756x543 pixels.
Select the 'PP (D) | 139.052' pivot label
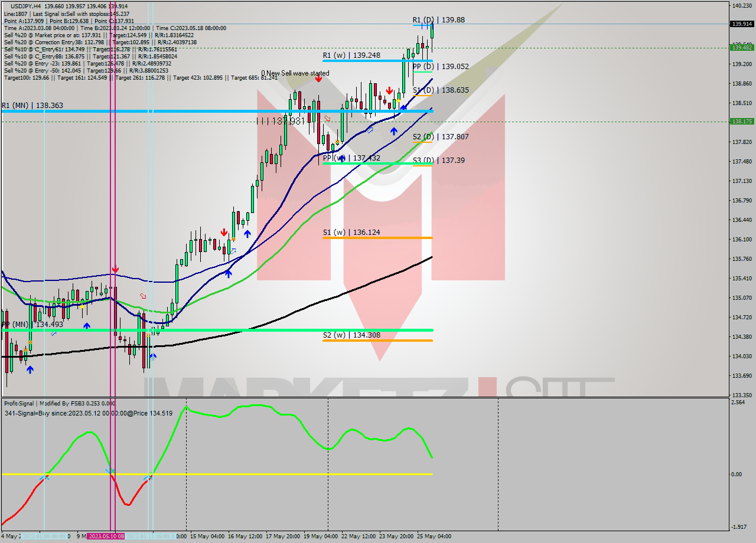pyautogui.click(x=441, y=67)
